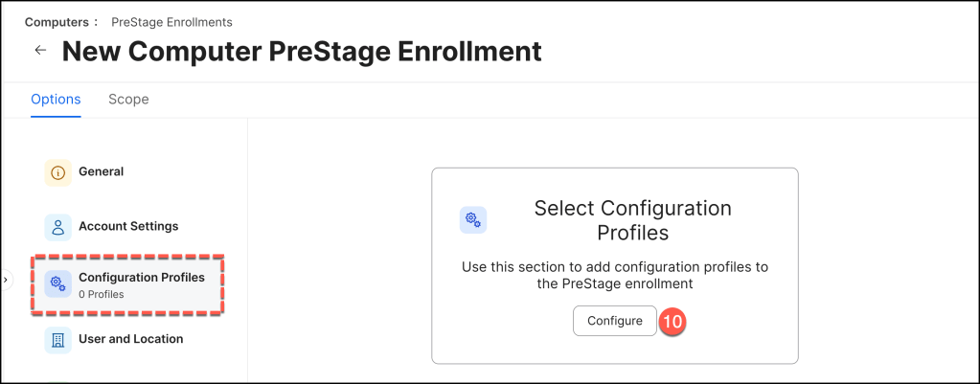The height and width of the screenshot is (384, 980).
Task: Click the Select Configuration Profiles heading
Action: pyautogui.click(x=632, y=220)
